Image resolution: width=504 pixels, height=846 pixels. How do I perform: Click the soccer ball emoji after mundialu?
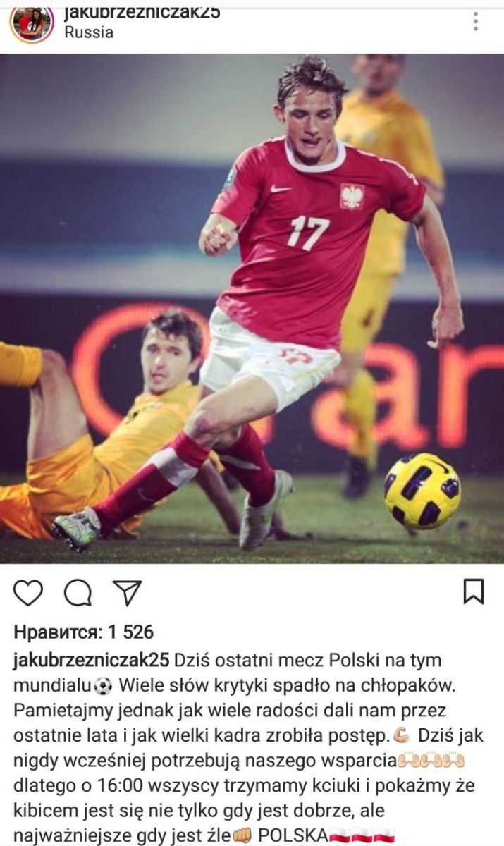pyautogui.click(x=103, y=685)
